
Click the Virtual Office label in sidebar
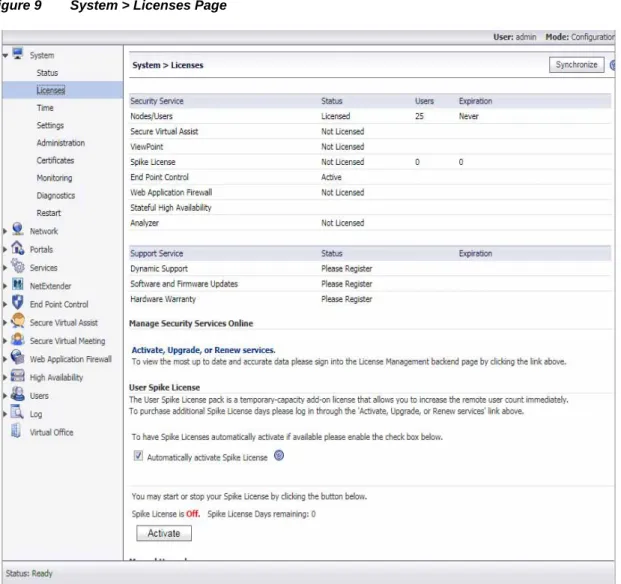(51, 432)
